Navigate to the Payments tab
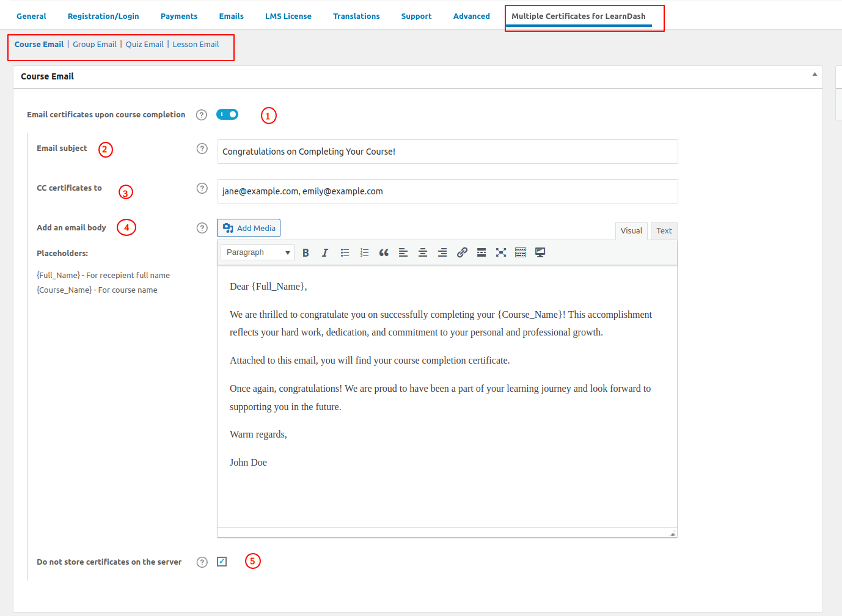Image resolution: width=842 pixels, height=616 pixels. (x=178, y=16)
